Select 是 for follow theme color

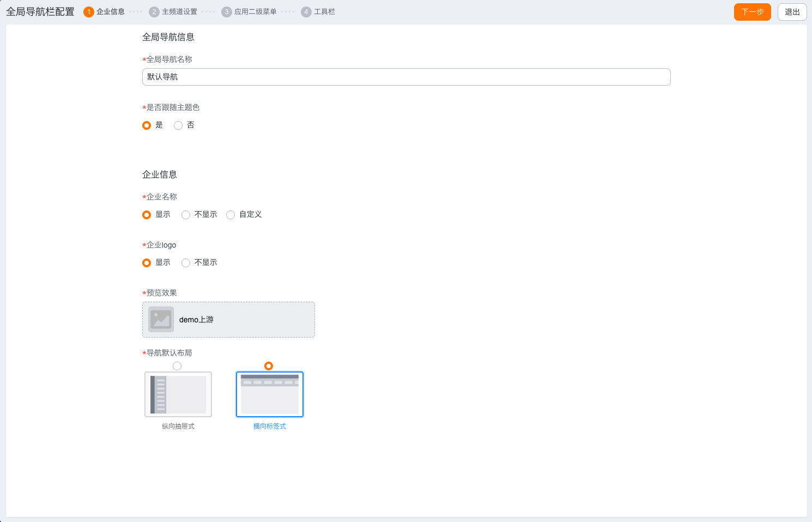tap(147, 125)
